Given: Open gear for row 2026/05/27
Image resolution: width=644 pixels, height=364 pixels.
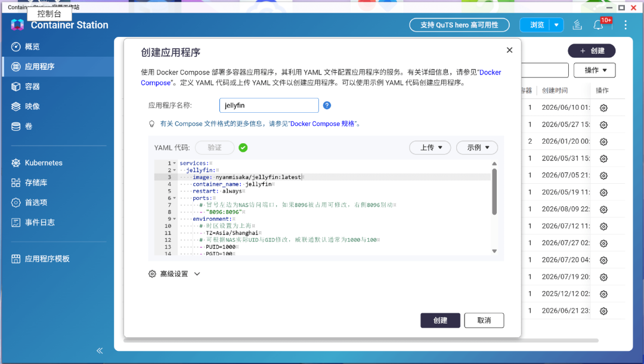Looking at the screenshot, I should (x=603, y=125).
